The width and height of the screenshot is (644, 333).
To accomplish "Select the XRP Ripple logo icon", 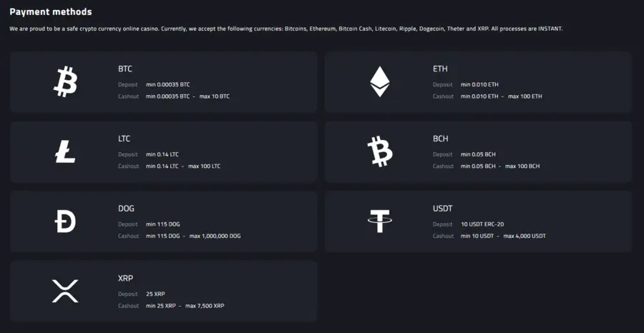I will (x=65, y=291).
